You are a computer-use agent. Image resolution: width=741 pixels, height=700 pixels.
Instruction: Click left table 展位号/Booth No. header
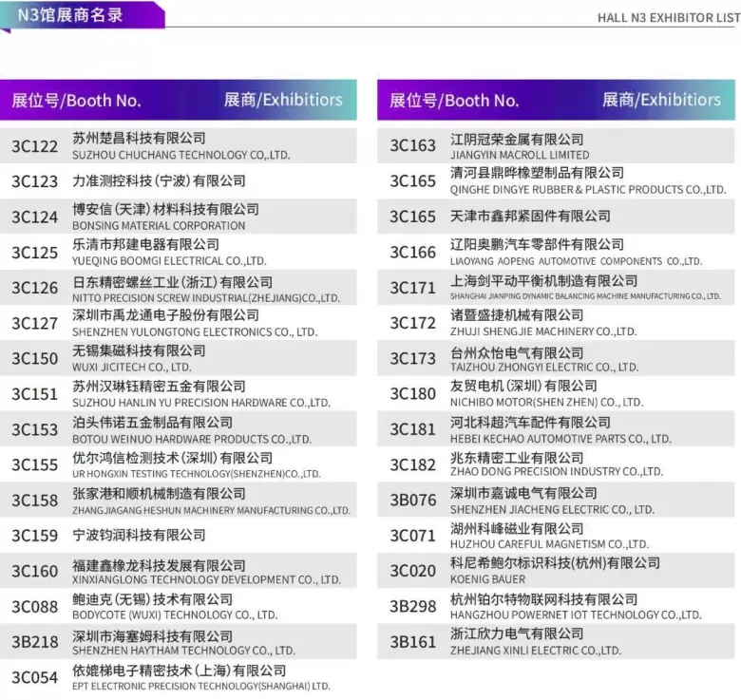click(77, 100)
